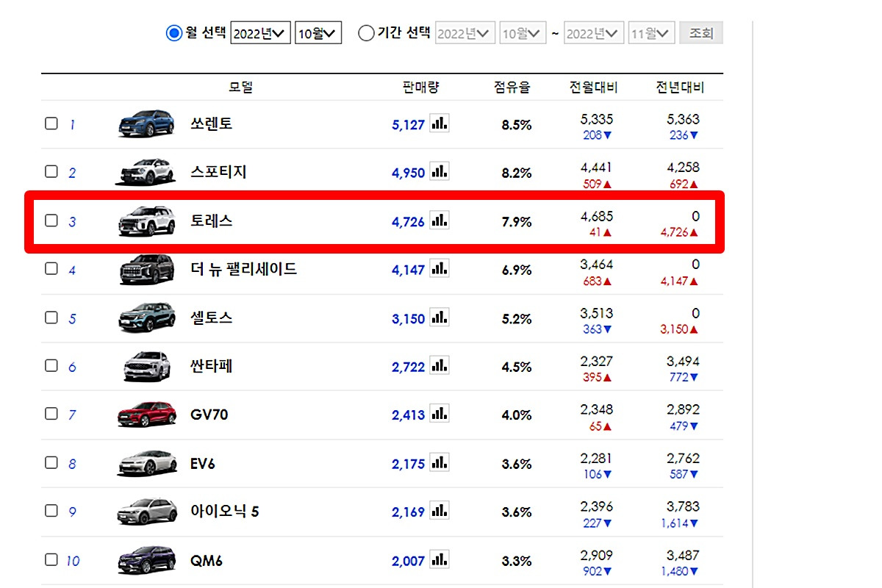Click the 전년대비 column header
882x588 pixels.
[x=680, y=87]
